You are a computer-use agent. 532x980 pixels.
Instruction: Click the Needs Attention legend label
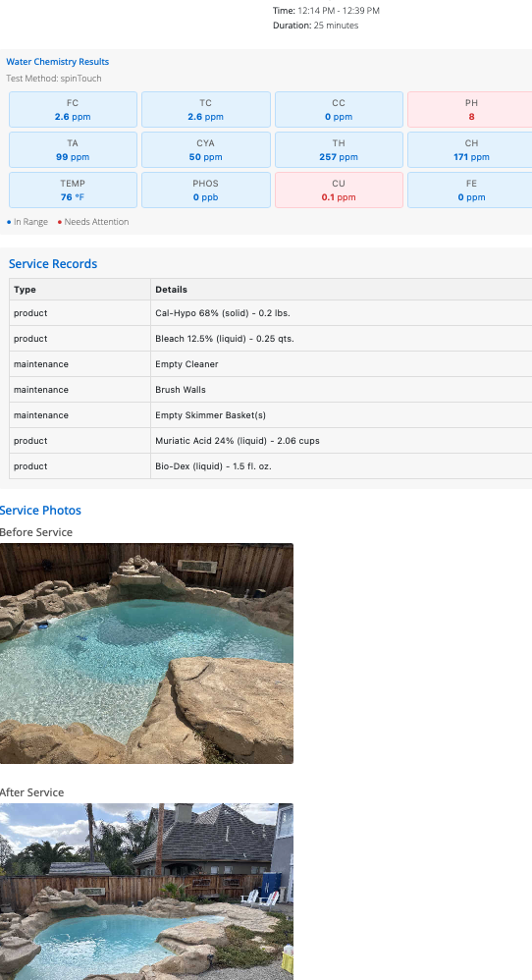(x=96, y=222)
